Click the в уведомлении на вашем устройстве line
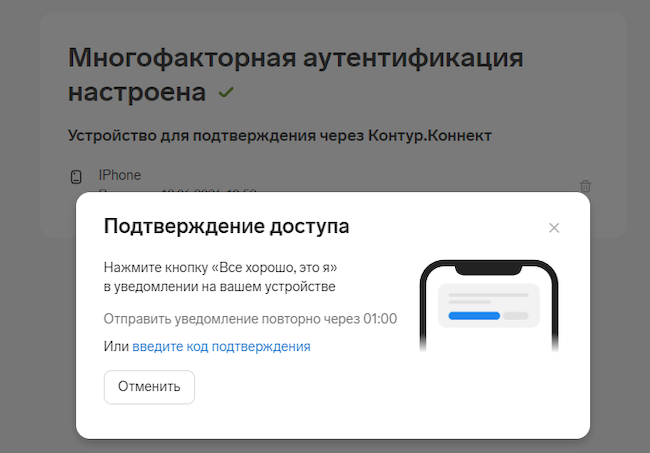 220,286
